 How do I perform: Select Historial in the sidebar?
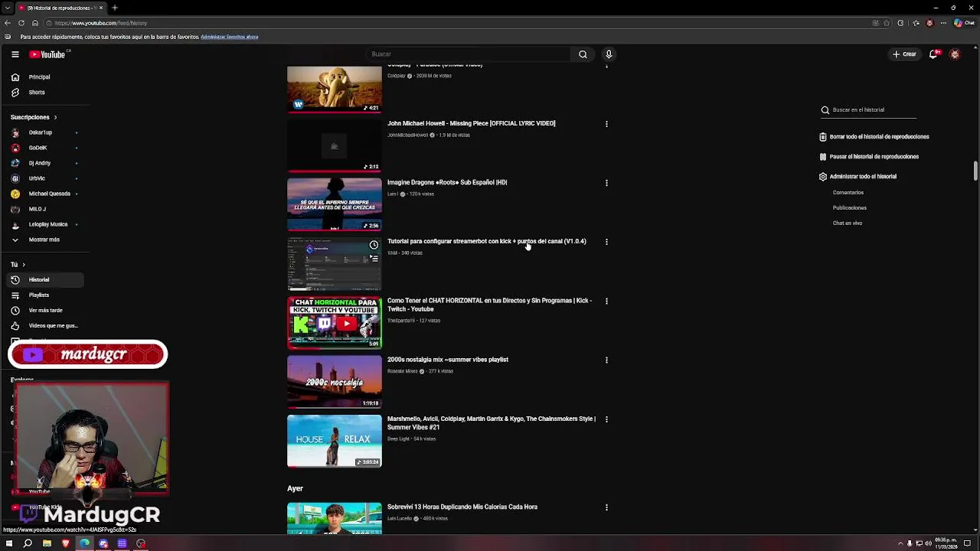(x=44, y=280)
